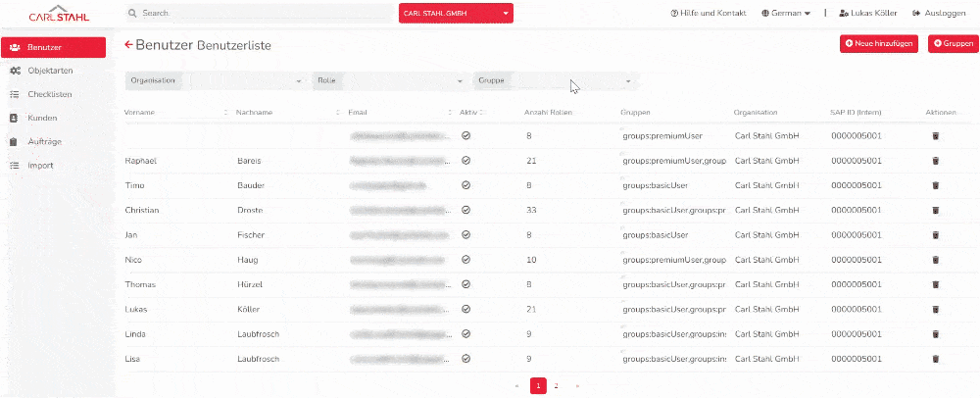Go to page 2 of user list

[x=556, y=386]
